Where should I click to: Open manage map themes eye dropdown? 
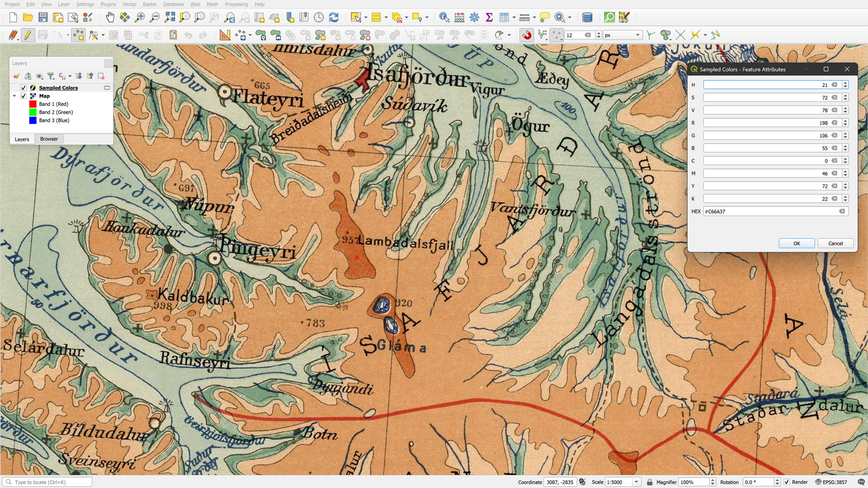click(39, 76)
